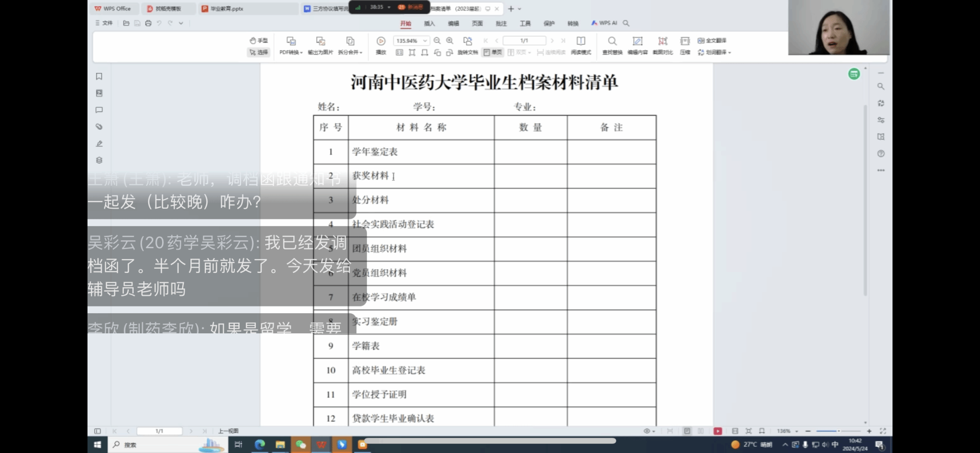Enable the 手型 hand tool mode

(259, 41)
